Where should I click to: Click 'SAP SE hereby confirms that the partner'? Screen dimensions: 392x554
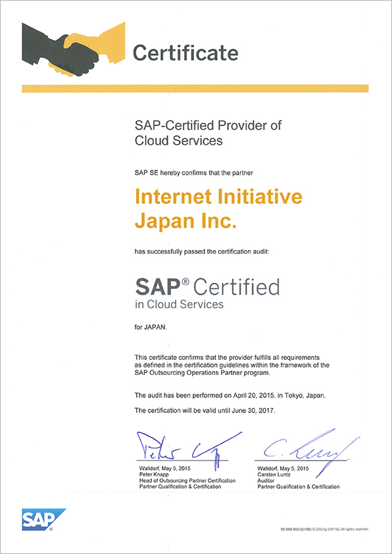point(194,173)
